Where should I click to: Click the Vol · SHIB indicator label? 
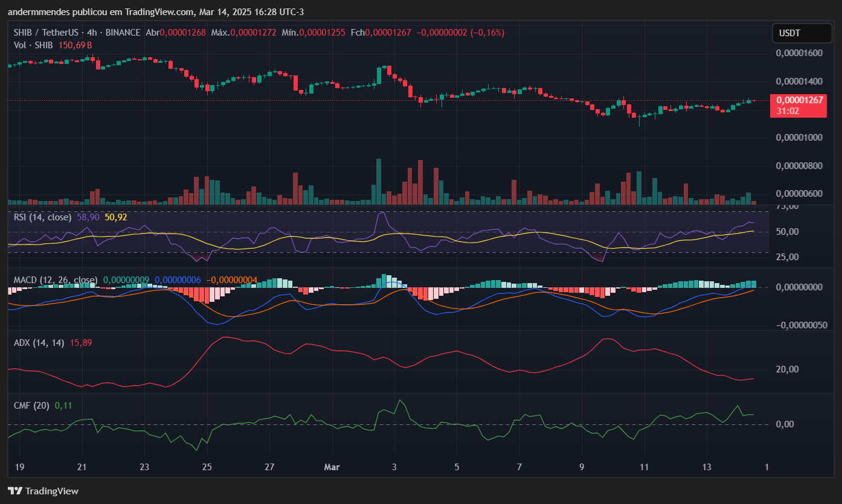[33, 45]
